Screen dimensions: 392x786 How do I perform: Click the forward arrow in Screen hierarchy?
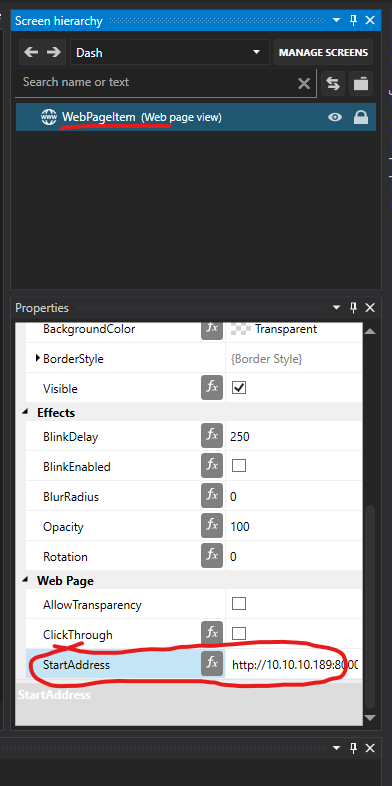point(53,52)
